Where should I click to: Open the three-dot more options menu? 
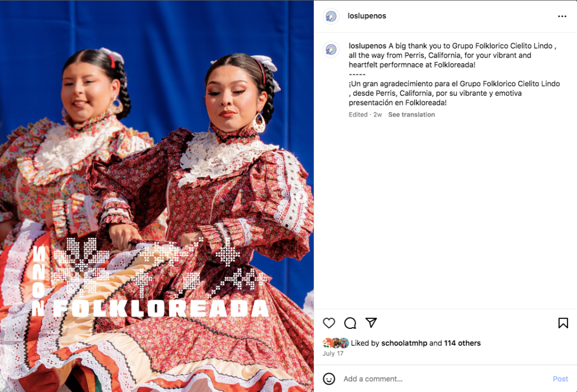pyautogui.click(x=562, y=16)
